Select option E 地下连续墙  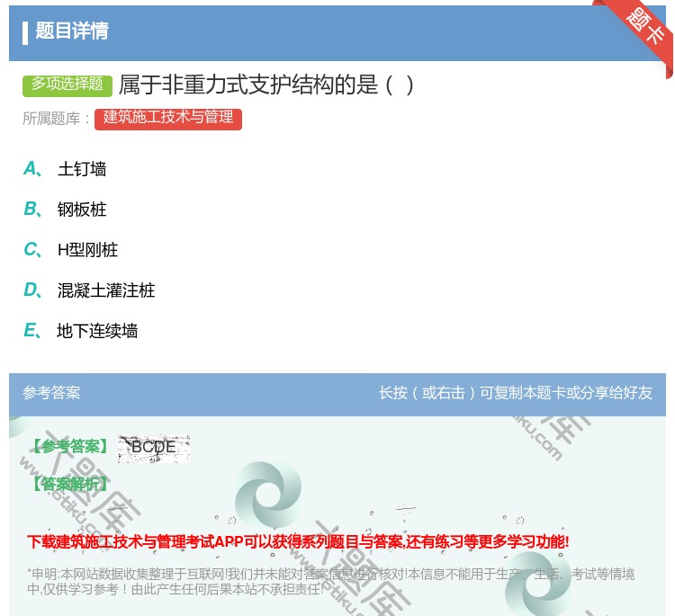80,331
